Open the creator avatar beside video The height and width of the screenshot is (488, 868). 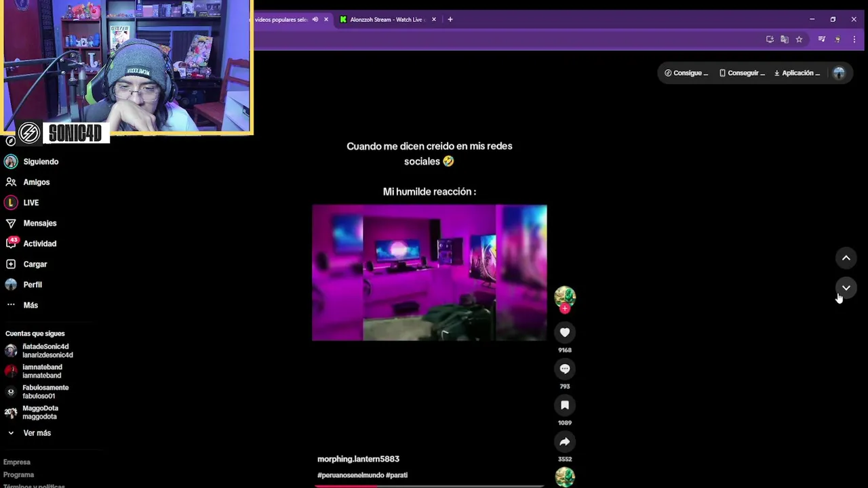pos(565,296)
